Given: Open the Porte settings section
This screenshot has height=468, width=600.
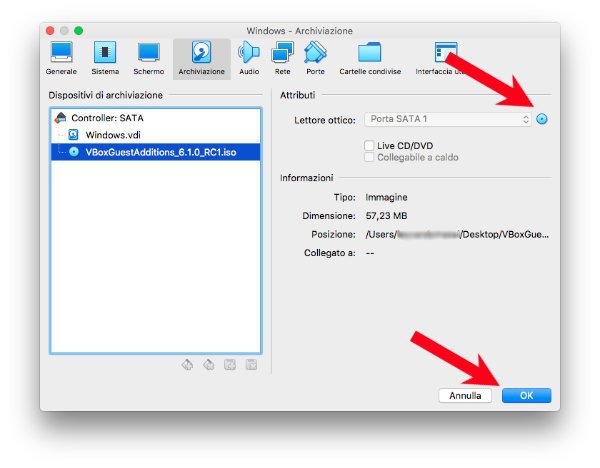Looking at the screenshot, I should (315, 59).
